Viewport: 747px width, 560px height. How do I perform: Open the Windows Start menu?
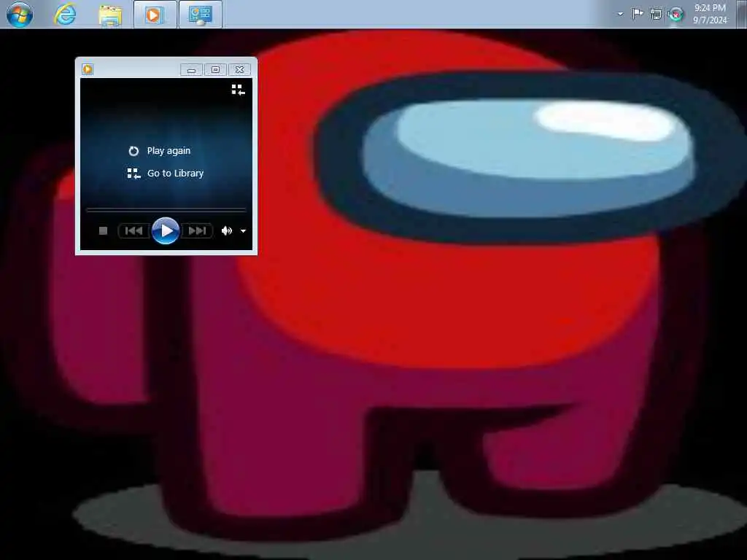click(x=20, y=15)
